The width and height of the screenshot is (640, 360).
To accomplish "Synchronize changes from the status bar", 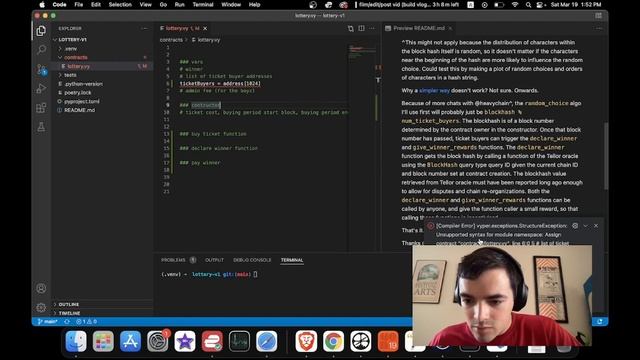I will 67,322.
